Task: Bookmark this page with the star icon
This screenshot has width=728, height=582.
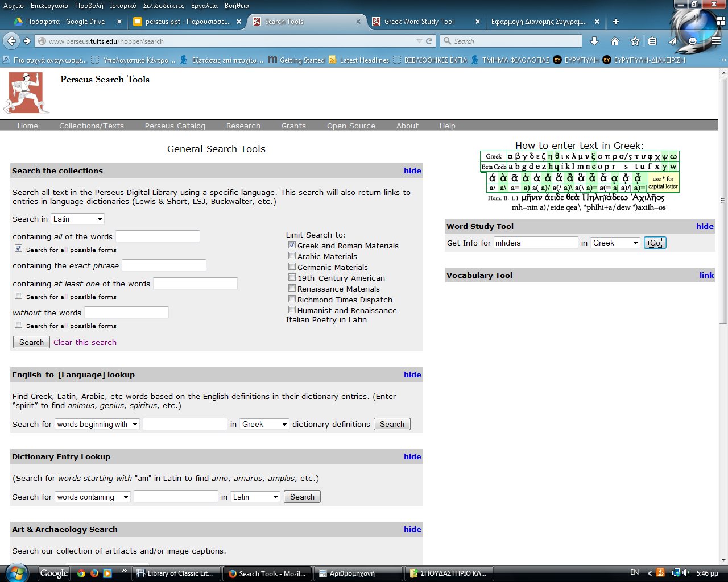Action: [635, 41]
